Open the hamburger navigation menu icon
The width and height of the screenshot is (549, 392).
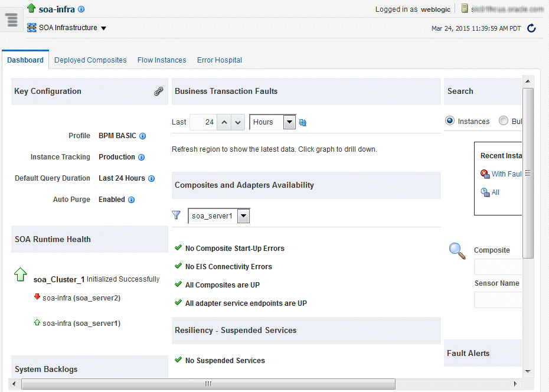tap(12, 19)
